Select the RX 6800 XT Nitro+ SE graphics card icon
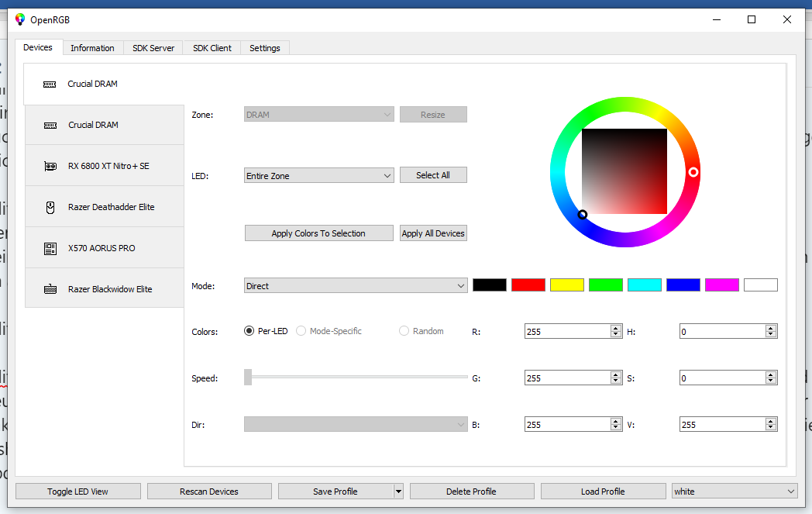This screenshot has width=812, height=514. (50, 167)
